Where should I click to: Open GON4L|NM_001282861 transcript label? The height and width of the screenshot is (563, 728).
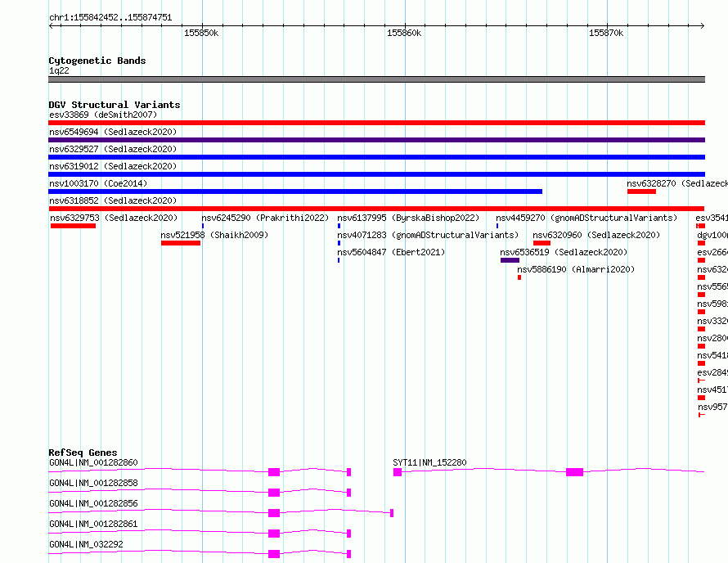(x=93, y=524)
